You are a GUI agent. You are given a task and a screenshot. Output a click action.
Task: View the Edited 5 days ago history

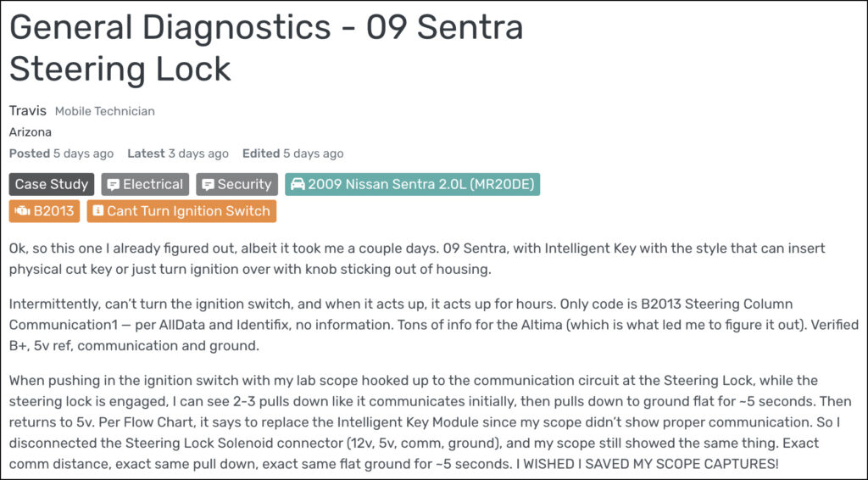292,153
